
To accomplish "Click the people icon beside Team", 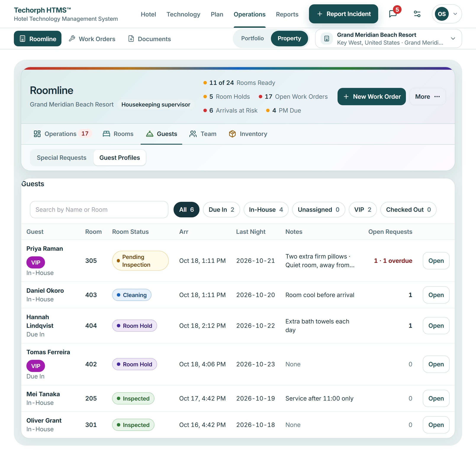I will [193, 134].
